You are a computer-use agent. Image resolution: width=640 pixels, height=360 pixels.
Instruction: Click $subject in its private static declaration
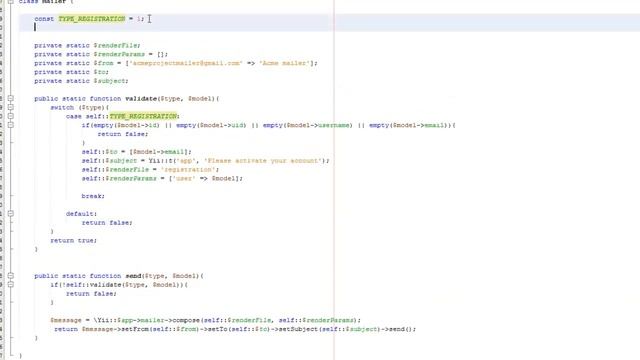tap(110, 81)
